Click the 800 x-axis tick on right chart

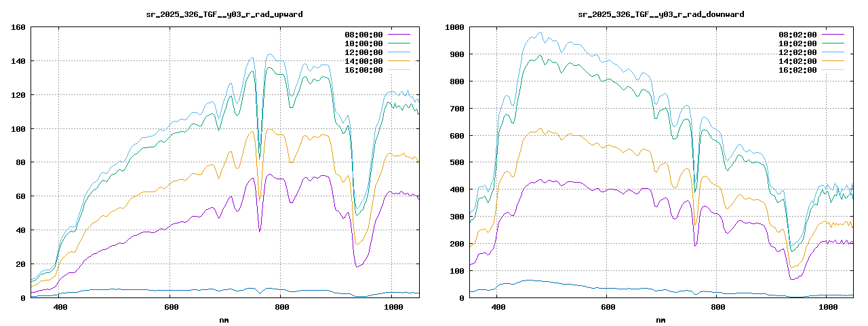click(717, 308)
